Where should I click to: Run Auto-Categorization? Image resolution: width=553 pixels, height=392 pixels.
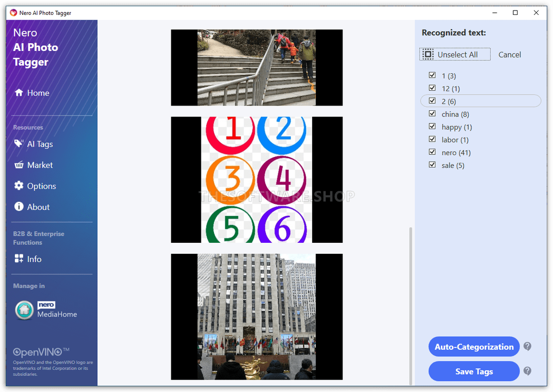click(x=474, y=346)
